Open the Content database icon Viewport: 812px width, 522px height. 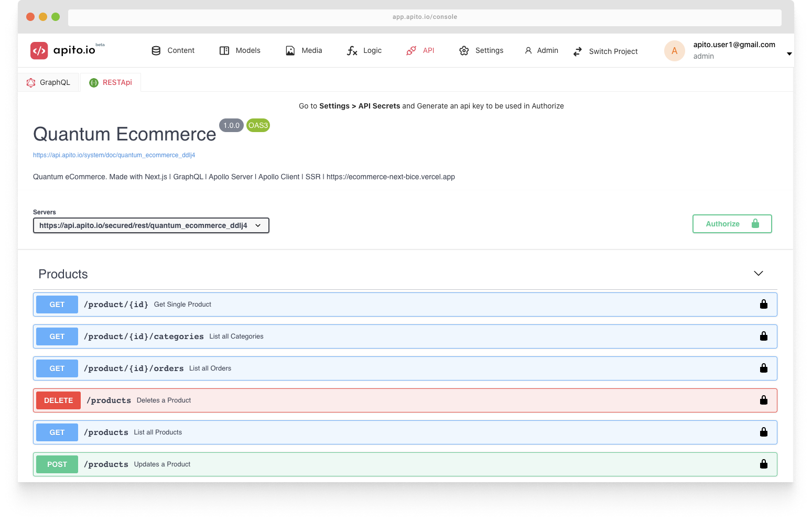[156, 51]
